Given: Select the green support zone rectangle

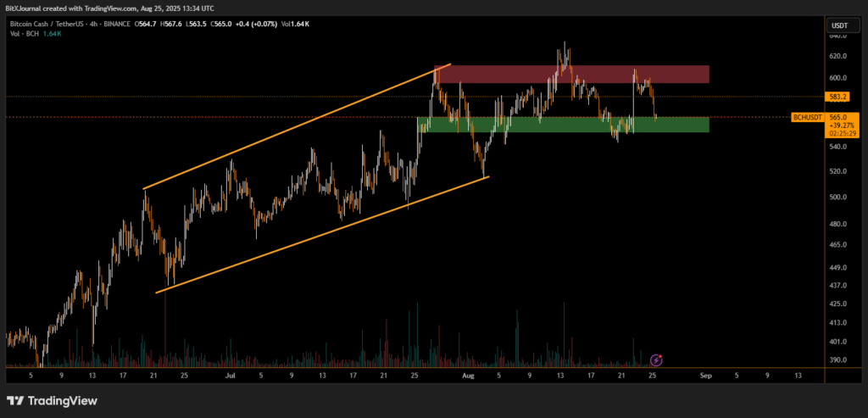Looking at the screenshot, I should point(562,125).
